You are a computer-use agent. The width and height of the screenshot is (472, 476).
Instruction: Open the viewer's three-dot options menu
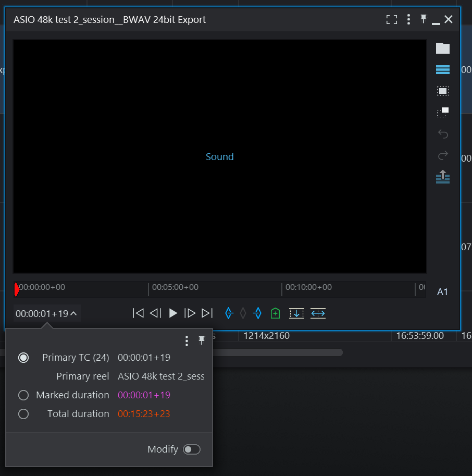(408, 19)
